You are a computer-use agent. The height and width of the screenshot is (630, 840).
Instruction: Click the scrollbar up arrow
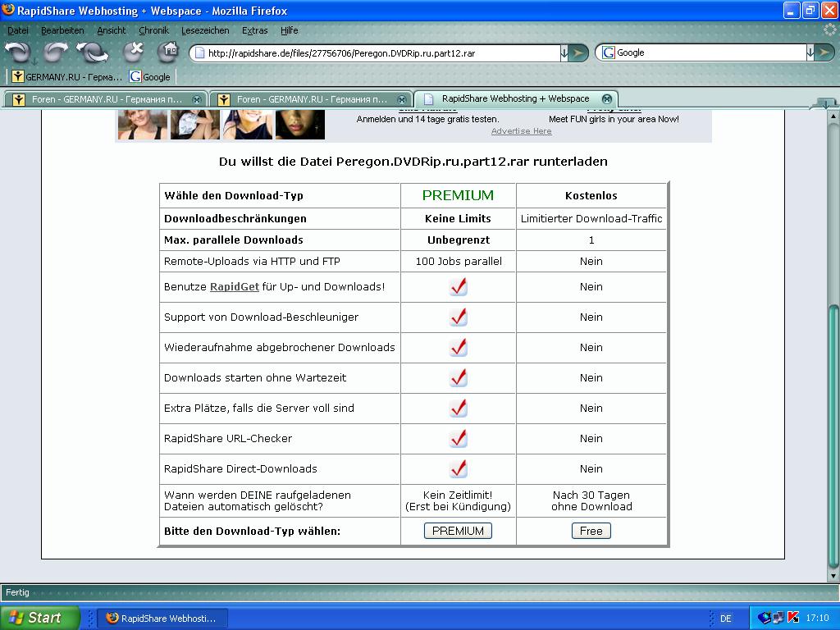pos(833,116)
